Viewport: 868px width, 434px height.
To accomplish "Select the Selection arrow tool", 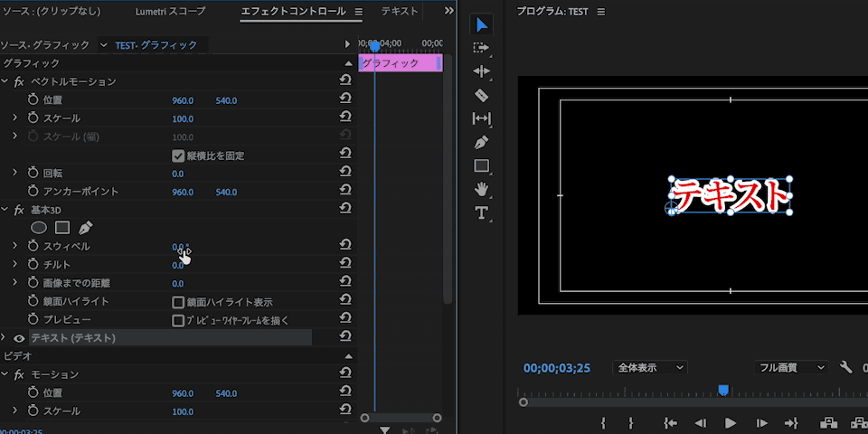I will click(x=482, y=24).
